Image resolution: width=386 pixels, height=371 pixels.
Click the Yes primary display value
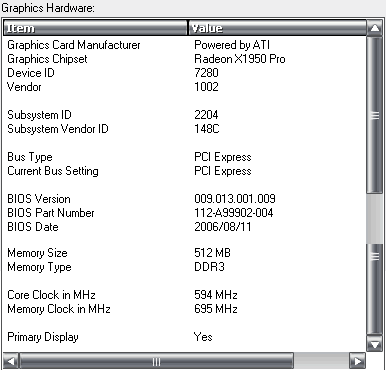pos(203,337)
